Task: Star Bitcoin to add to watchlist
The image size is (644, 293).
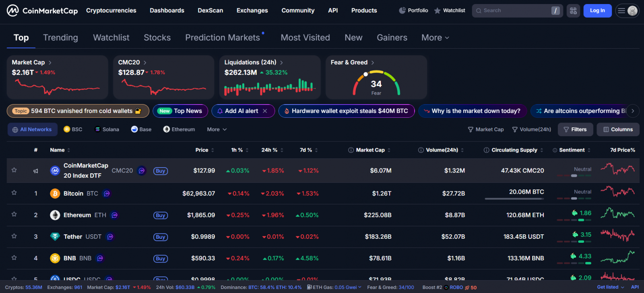Action: (14, 193)
